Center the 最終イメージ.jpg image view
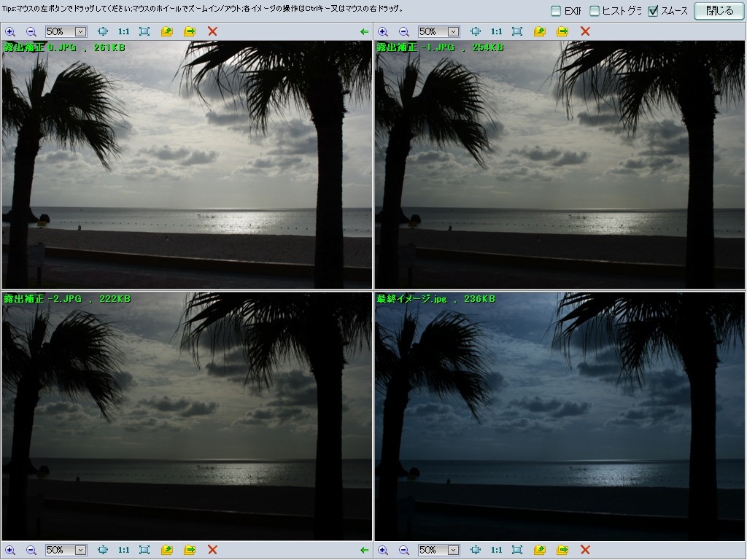 coord(476,550)
